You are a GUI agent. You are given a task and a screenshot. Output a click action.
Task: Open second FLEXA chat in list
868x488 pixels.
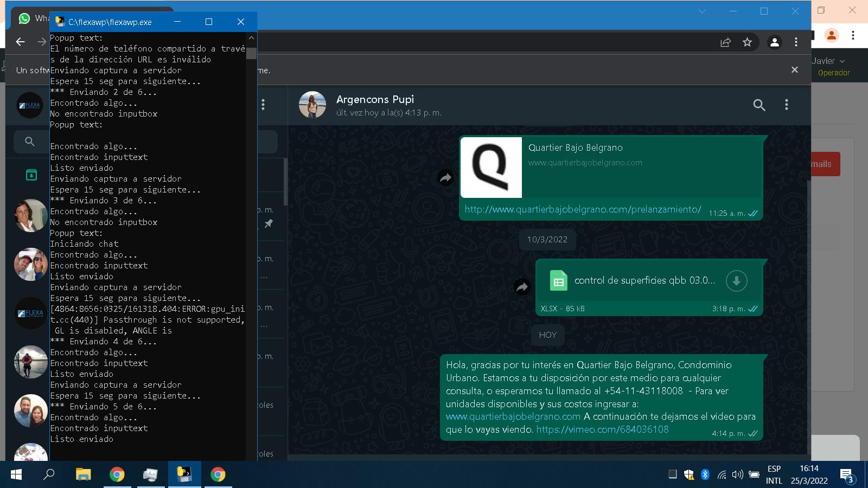tap(30, 313)
